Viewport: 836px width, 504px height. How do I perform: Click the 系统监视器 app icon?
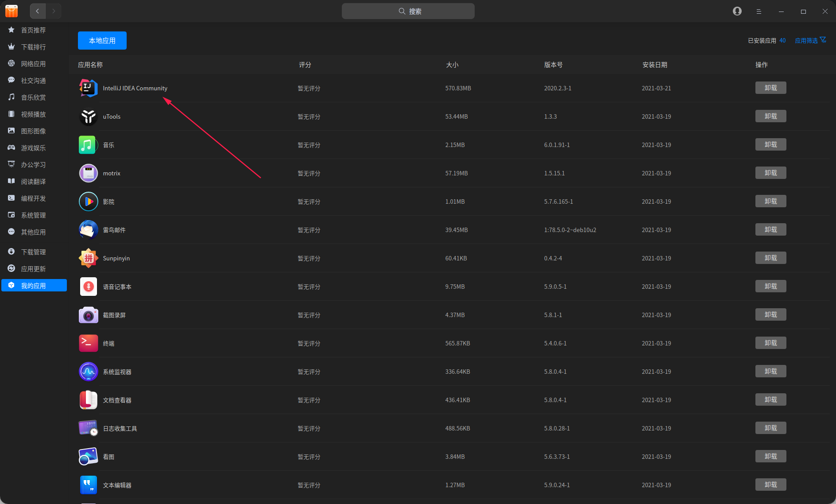coord(89,372)
